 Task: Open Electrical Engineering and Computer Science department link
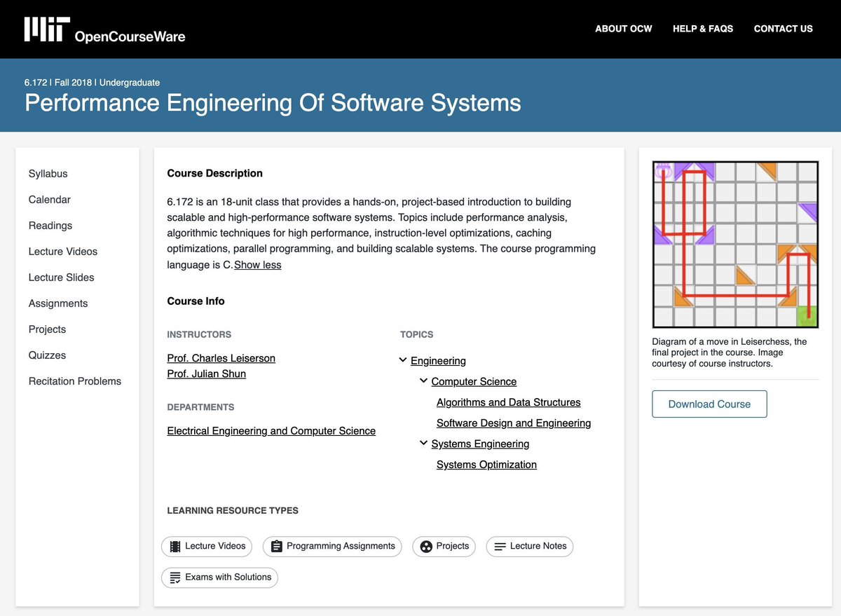pyautogui.click(x=271, y=431)
